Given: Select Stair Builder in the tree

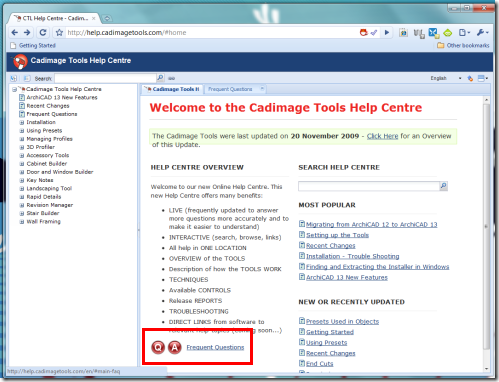Looking at the screenshot, I should pyautogui.click(x=43, y=213).
